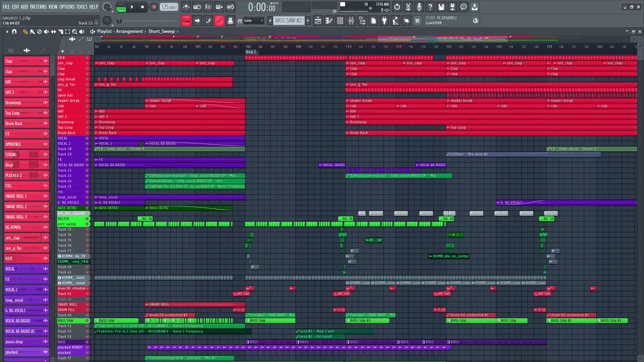Toggle typing keyboard to piano icon

(x=186, y=21)
